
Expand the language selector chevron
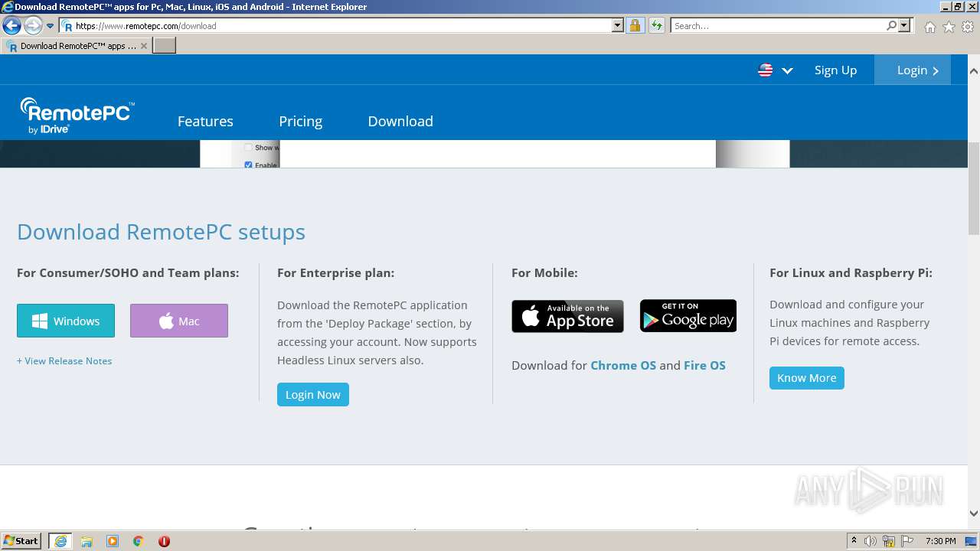click(787, 70)
